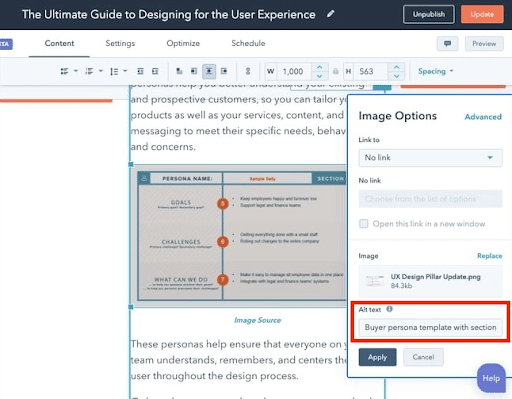The image size is (512, 399).
Task: Click the insert link chain icon
Action: point(248,71)
